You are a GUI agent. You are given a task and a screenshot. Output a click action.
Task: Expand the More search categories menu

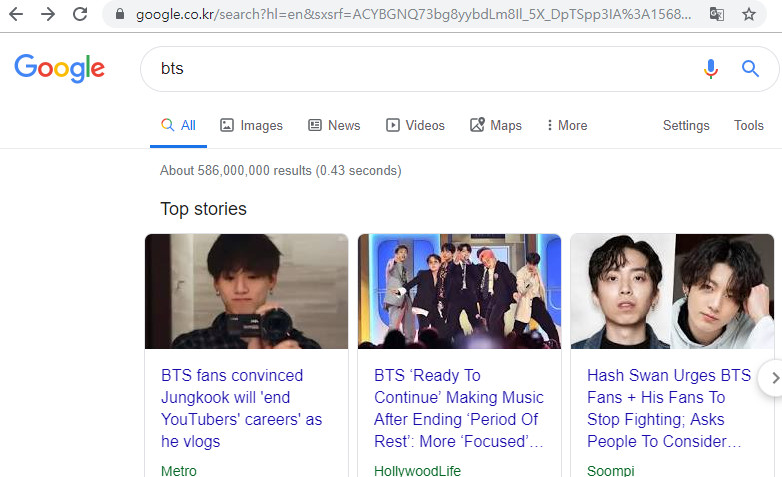(567, 125)
